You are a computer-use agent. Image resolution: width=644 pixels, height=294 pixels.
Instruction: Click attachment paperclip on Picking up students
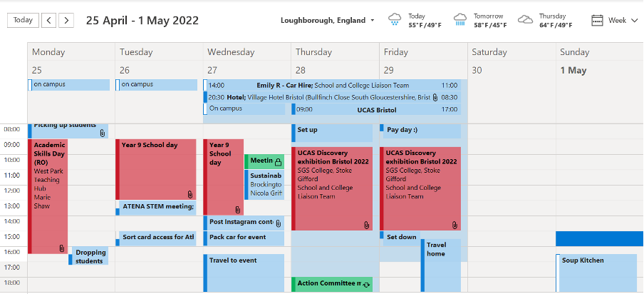102,133
